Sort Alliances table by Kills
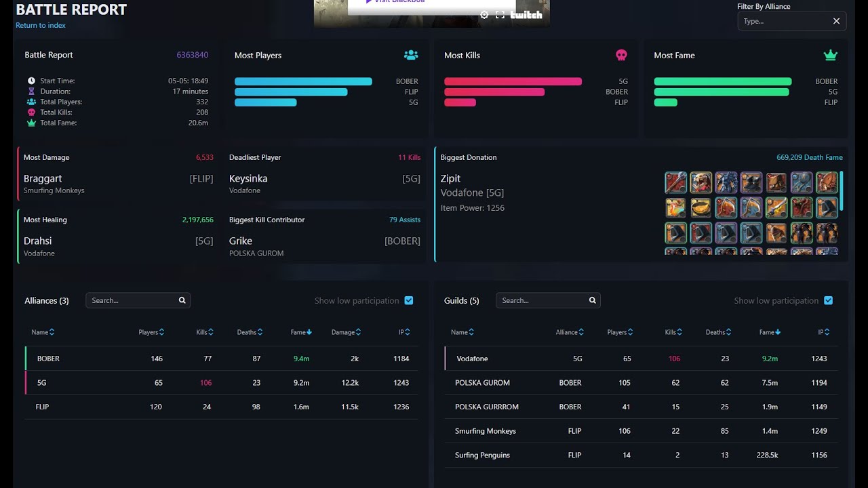 205,332
